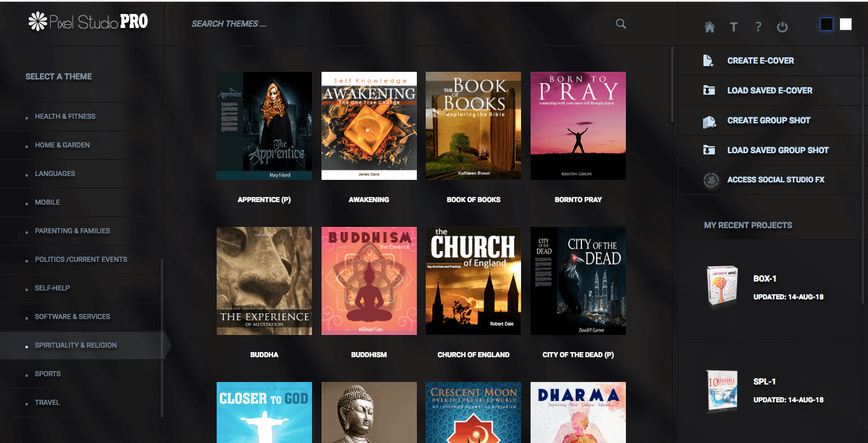
Task: Select Health & Fitness theme category
Action: [x=65, y=116]
